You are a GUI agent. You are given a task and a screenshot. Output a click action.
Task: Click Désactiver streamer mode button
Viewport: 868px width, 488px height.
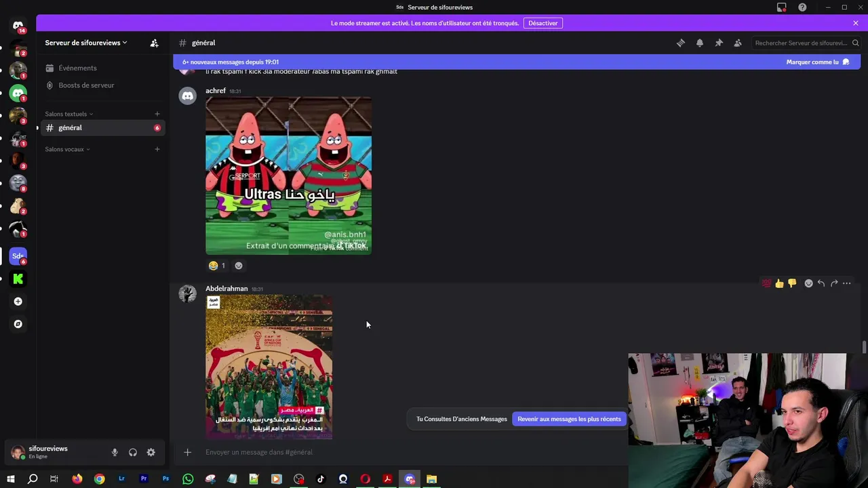(x=543, y=23)
